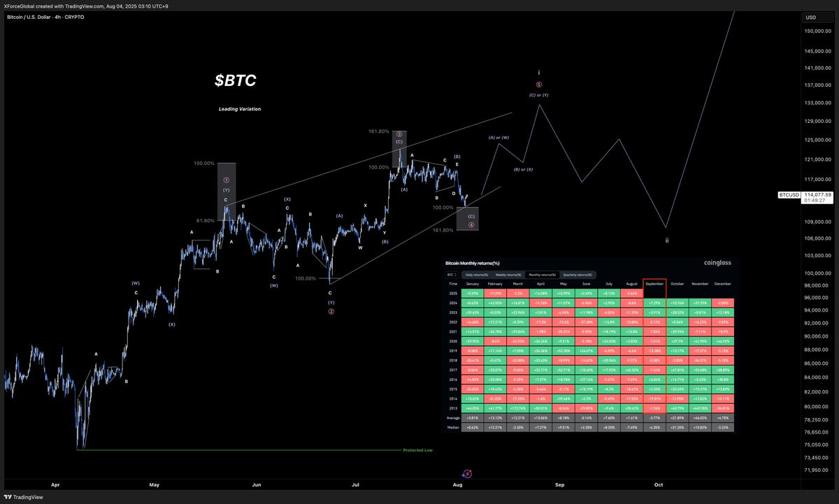
Task: Click the 100,000.00 price axis label
Action: point(819,273)
